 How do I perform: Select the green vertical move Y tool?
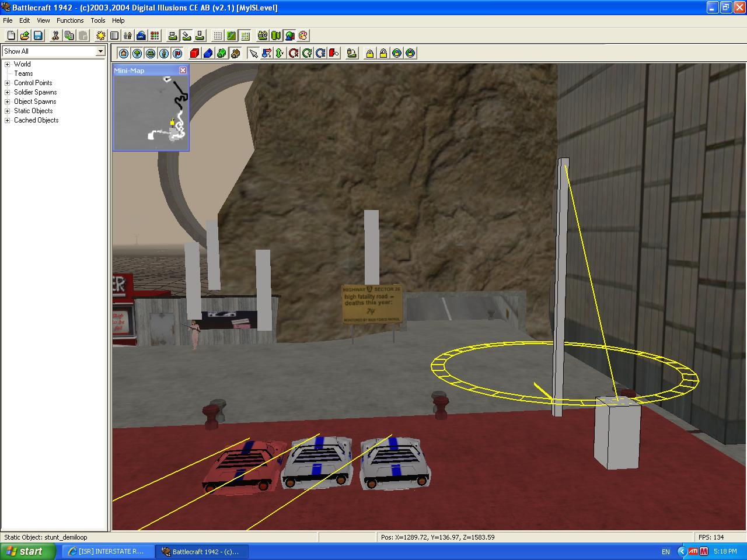[280, 53]
